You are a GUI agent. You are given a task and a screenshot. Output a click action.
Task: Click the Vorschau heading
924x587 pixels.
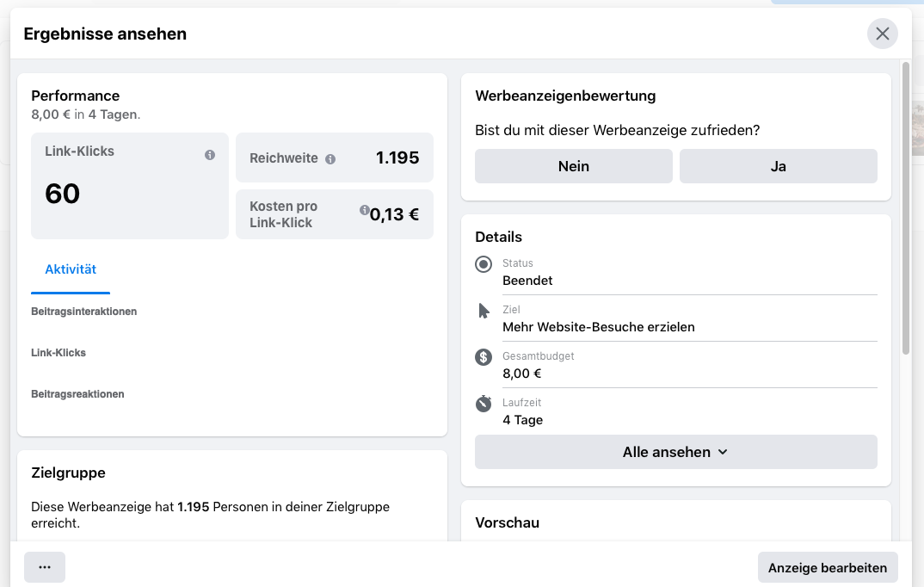508,522
